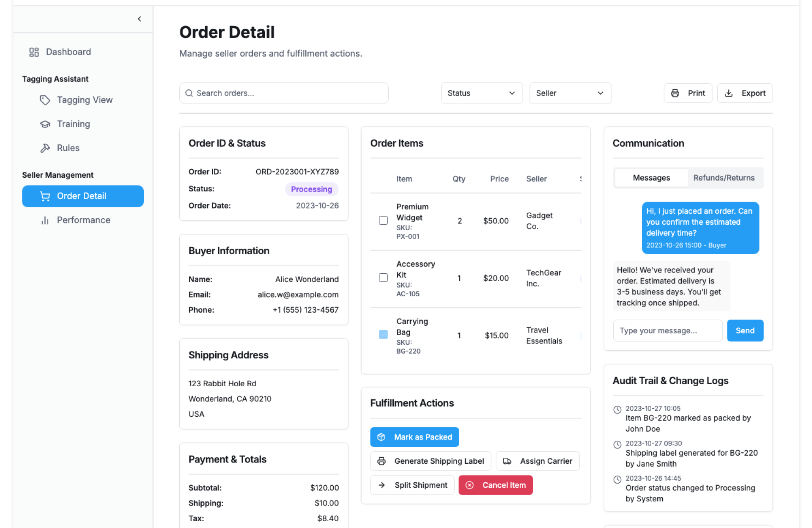Select the Accessory Kit row checkbox
Screen dimensions: 812x528
[x=383, y=278]
